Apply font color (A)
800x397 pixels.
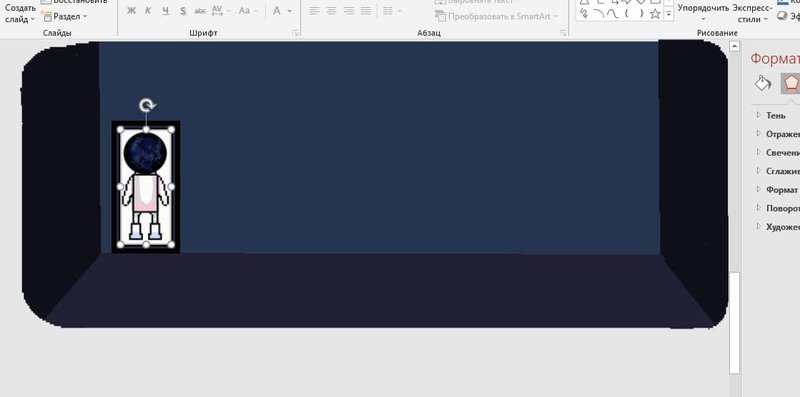tap(277, 11)
